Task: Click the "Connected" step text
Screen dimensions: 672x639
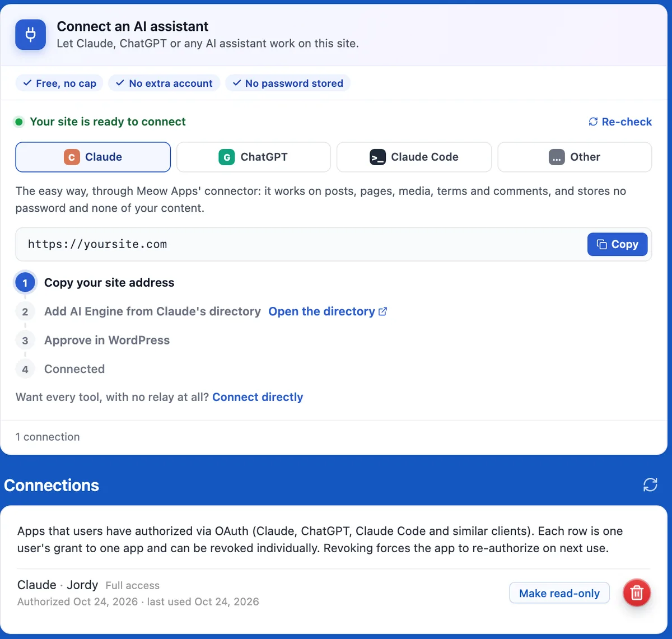Action: pyautogui.click(x=74, y=369)
